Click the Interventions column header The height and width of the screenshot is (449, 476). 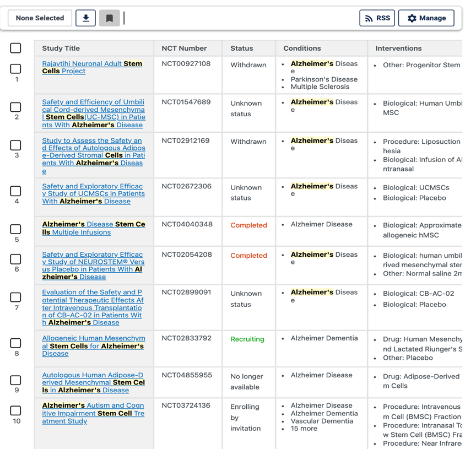pos(398,48)
